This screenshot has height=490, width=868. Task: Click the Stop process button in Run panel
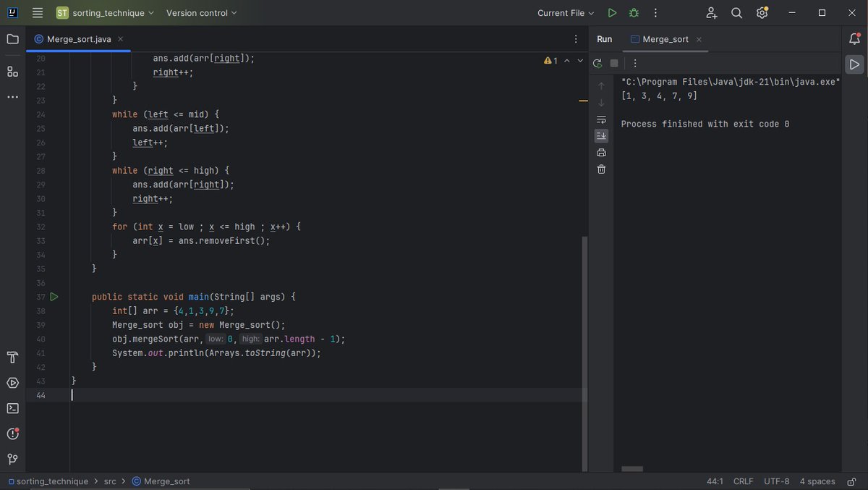coord(614,63)
